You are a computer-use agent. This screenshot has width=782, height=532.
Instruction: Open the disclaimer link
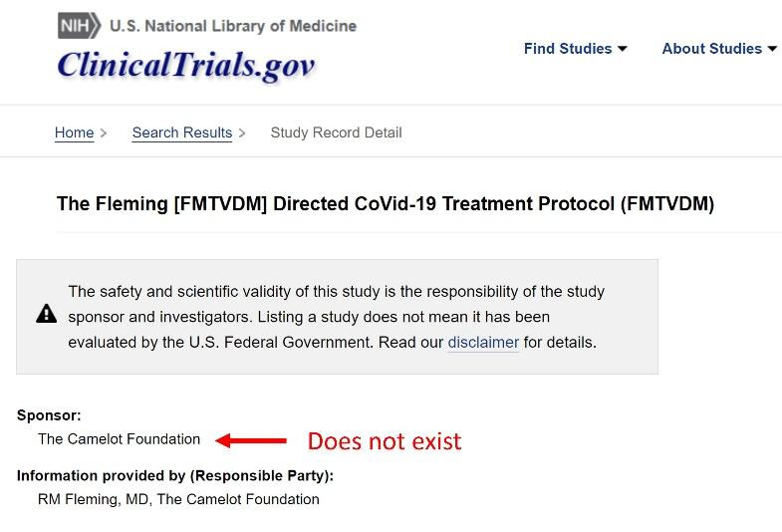click(483, 342)
